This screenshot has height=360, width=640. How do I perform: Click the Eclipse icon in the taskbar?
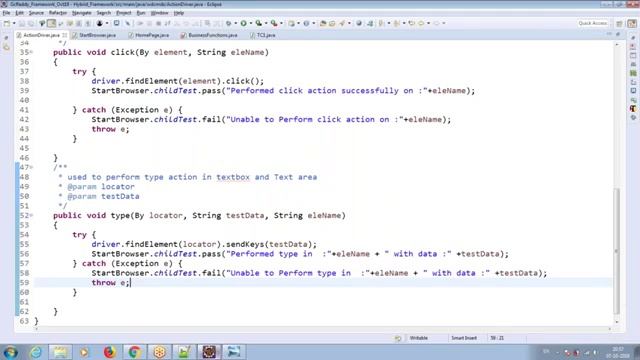pos(209,351)
